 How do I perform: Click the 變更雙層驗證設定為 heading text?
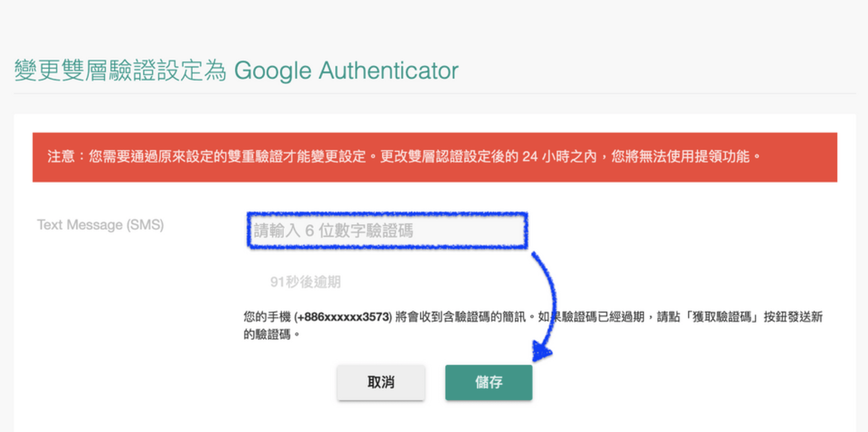pos(120,71)
